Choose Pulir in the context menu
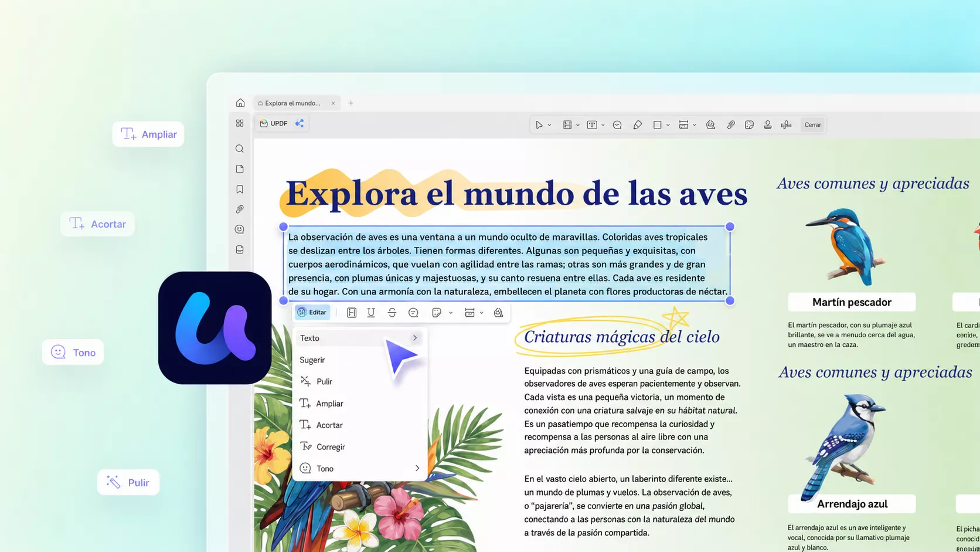This screenshot has width=980, height=552. 359,381
